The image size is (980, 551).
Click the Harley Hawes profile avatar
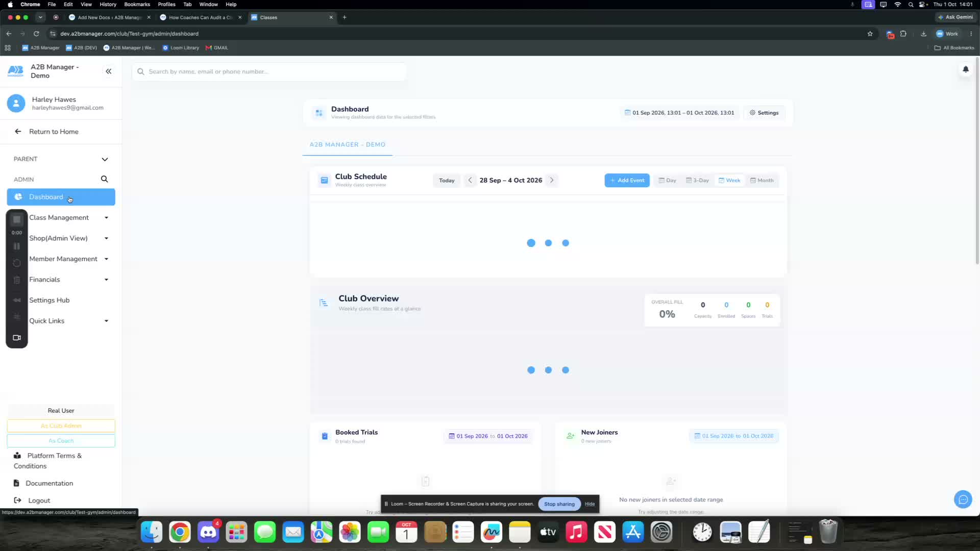pyautogui.click(x=16, y=103)
